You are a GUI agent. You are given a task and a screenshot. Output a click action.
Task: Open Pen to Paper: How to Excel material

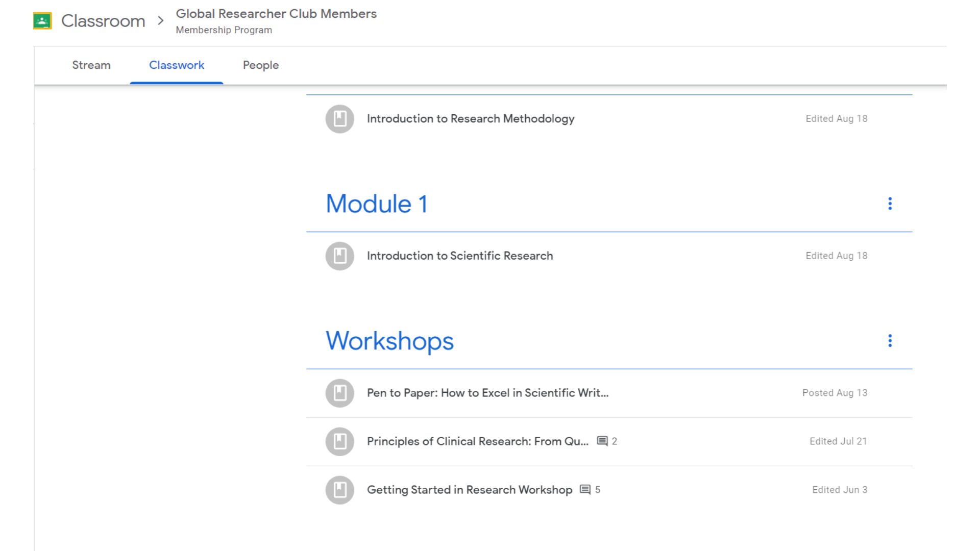coord(488,393)
